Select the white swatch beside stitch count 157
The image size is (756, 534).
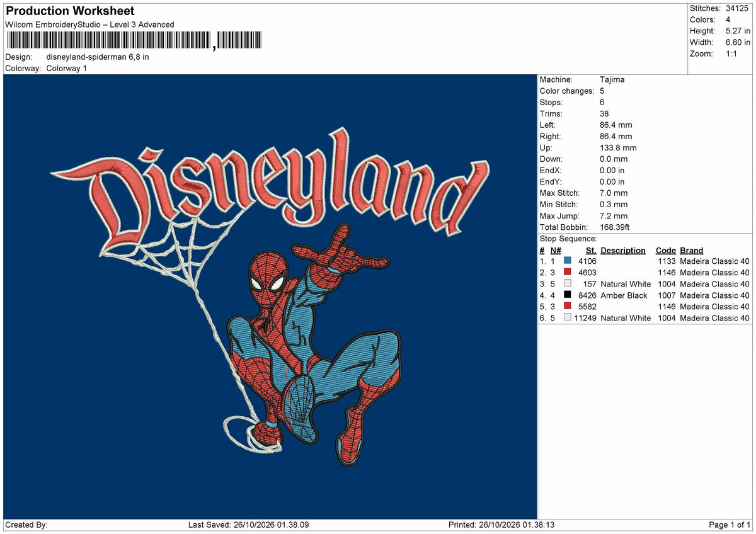[568, 283]
